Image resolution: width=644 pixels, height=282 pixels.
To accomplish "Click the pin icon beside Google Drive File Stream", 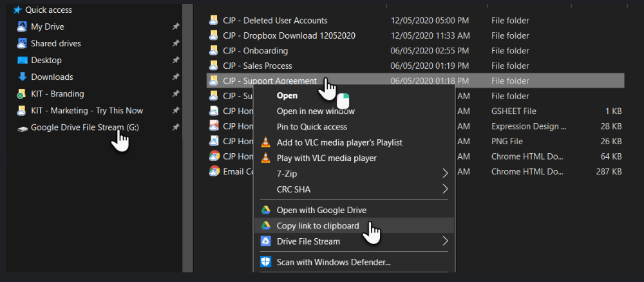I will coord(176,127).
